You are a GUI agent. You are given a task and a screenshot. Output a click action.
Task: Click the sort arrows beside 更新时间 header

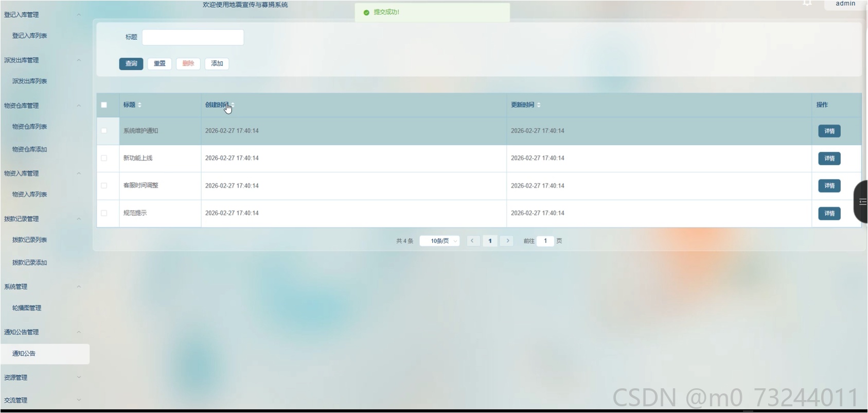tap(539, 105)
